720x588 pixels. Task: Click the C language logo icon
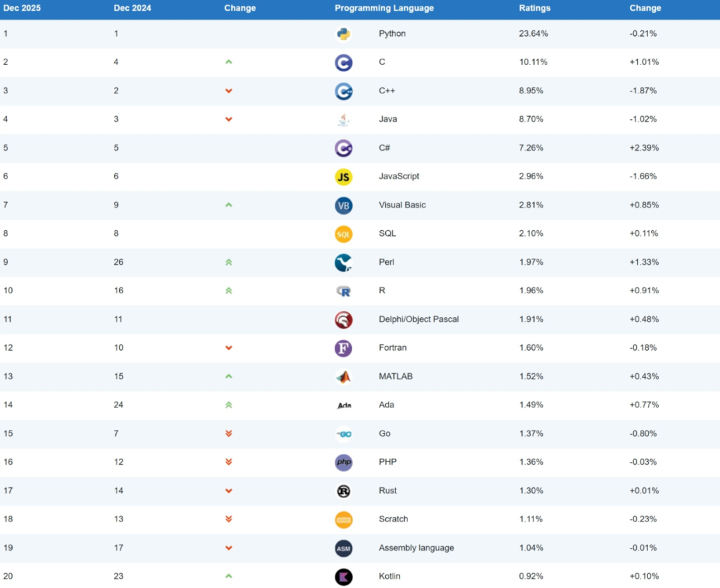click(343, 63)
